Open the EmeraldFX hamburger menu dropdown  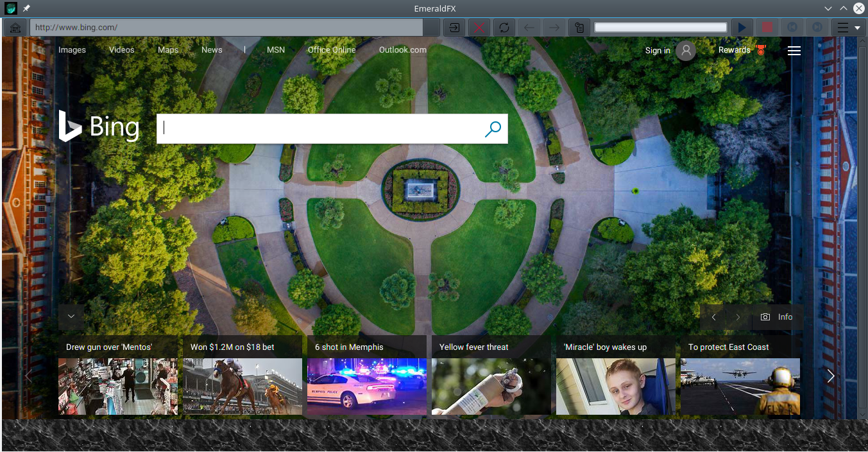point(848,28)
